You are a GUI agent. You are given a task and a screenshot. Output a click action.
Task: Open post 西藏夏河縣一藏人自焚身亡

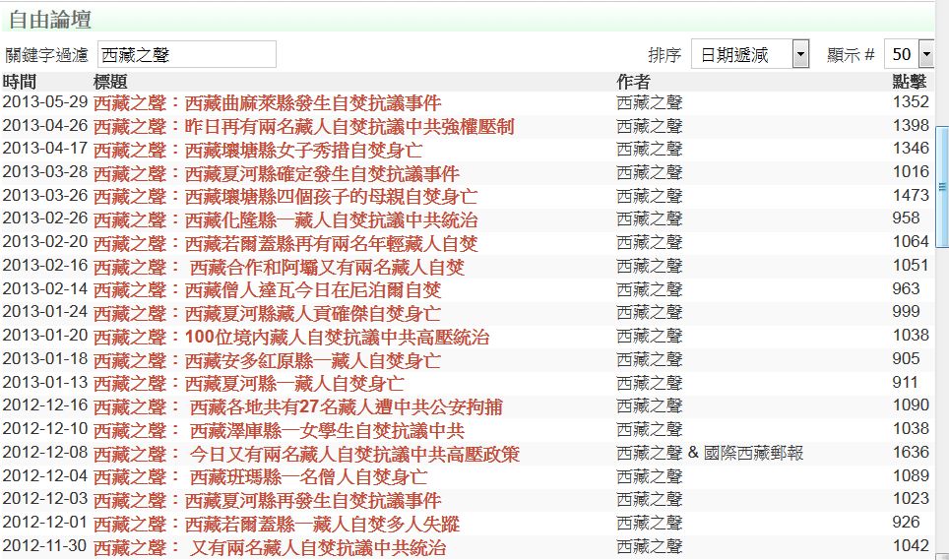click(x=249, y=384)
